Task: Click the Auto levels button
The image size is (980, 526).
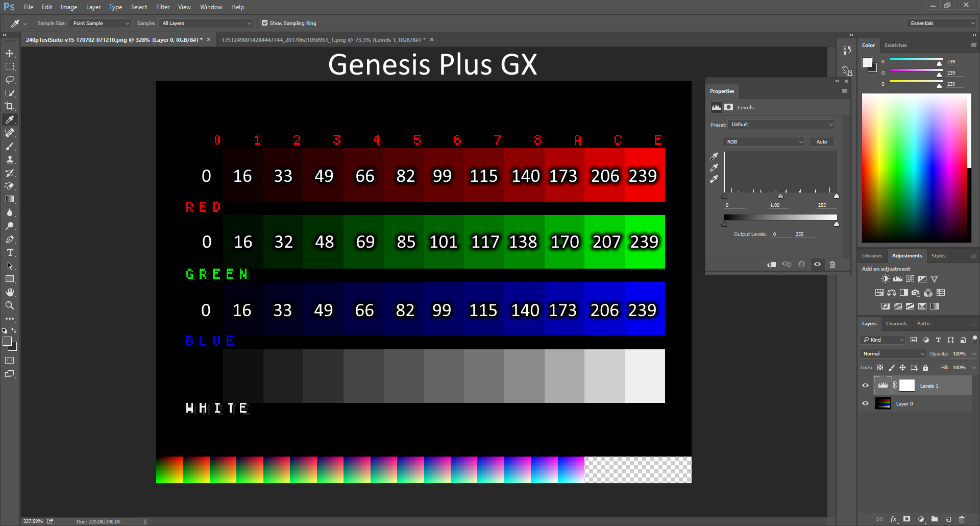Action: click(x=822, y=142)
